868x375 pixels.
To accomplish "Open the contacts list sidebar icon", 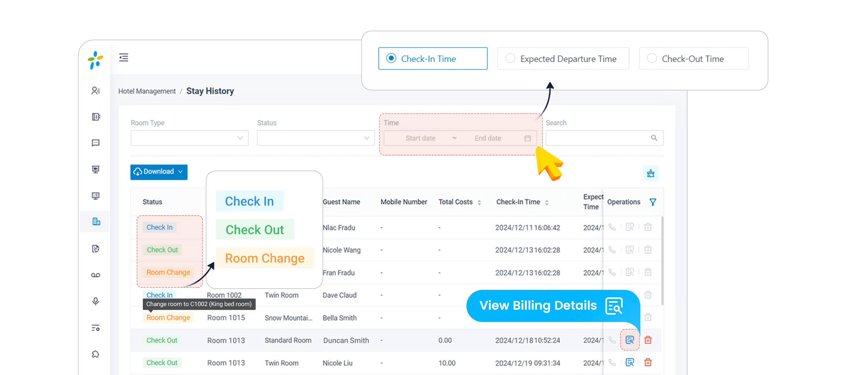I will pyautogui.click(x=96, y=90).
